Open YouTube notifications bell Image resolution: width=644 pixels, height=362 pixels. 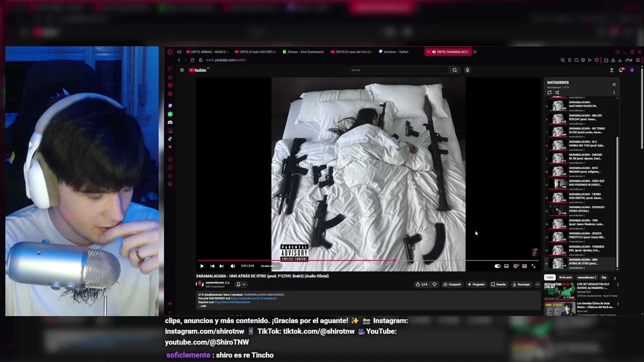621,70
